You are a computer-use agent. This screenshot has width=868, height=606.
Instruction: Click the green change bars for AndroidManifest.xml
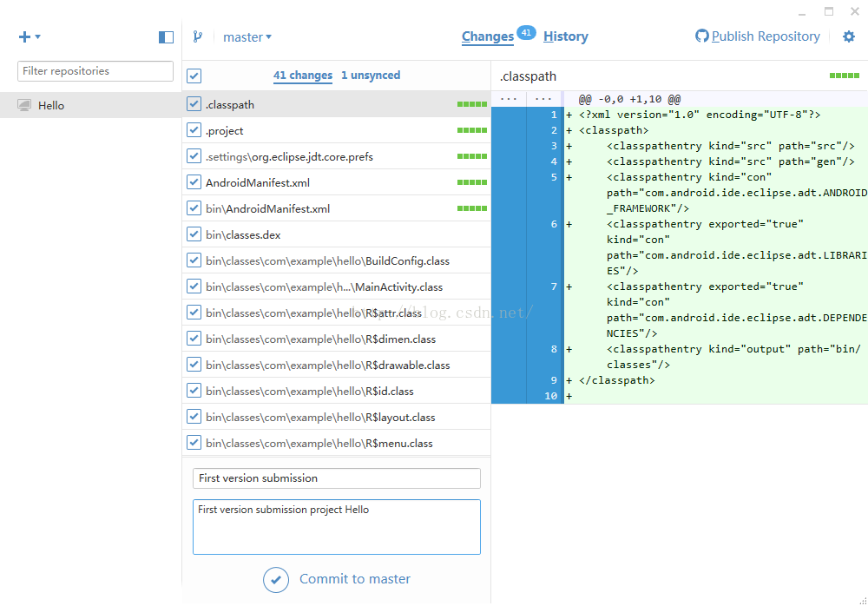tap(471, 182)
